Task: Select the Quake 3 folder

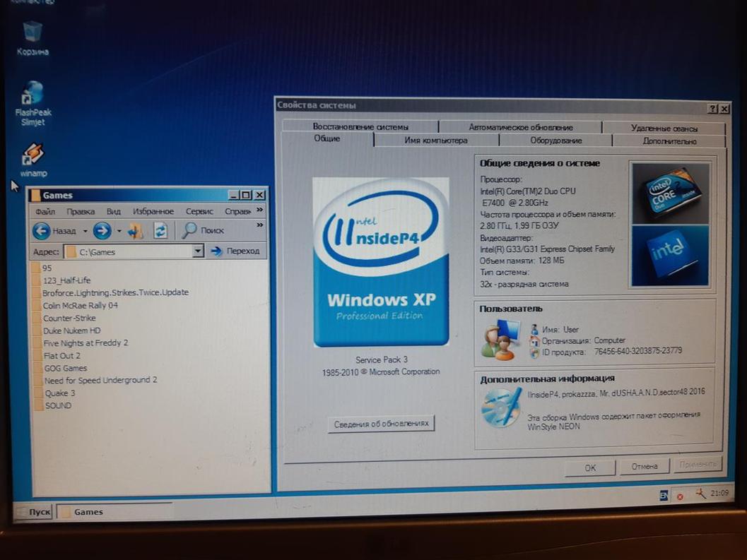Action: tap(55, 393)
